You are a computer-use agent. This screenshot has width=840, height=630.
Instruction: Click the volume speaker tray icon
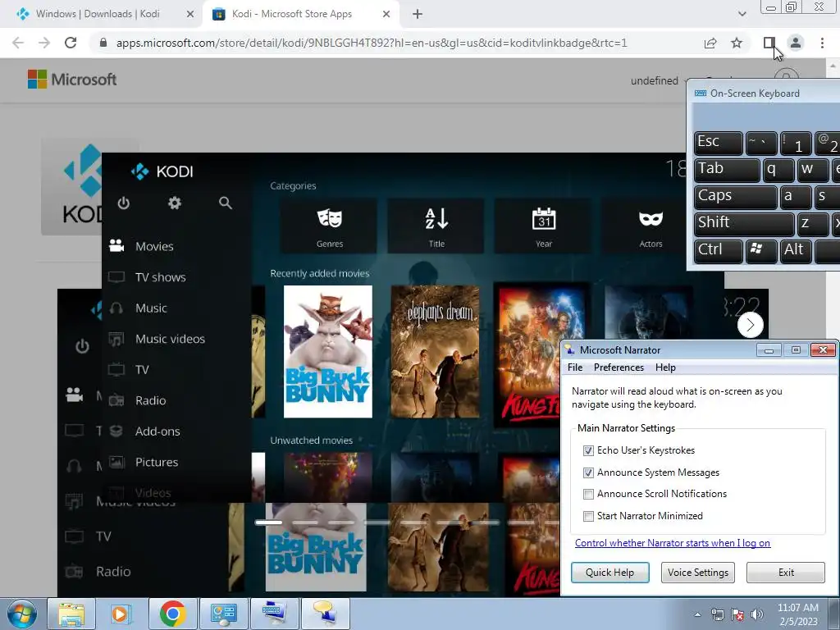pos(757,614)
